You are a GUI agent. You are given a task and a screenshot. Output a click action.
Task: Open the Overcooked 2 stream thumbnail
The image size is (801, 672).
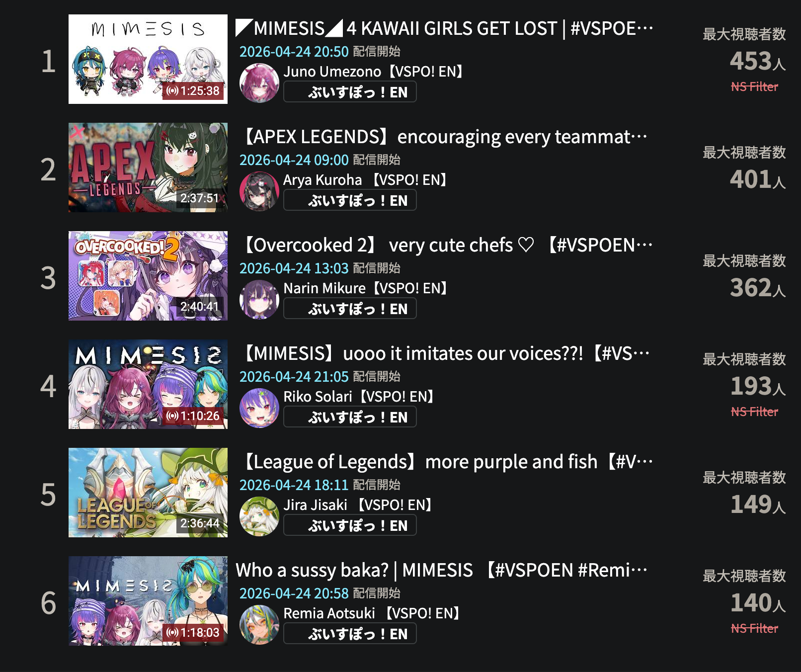coord(148,276)
